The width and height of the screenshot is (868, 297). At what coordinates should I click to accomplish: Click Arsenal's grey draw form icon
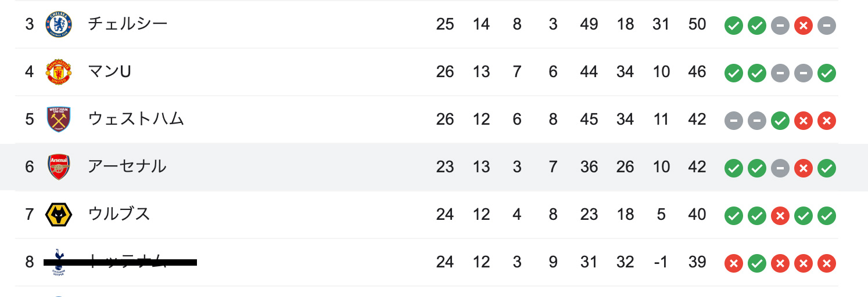tap(780, 168)
